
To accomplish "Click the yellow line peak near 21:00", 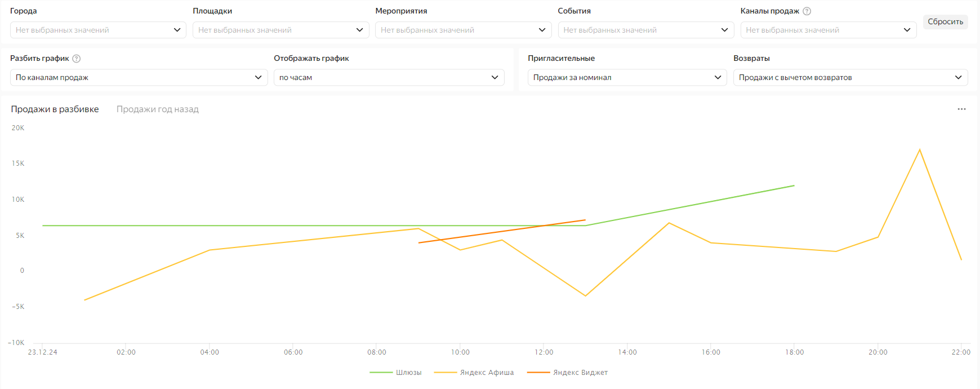I will click(x=920, y=150).
